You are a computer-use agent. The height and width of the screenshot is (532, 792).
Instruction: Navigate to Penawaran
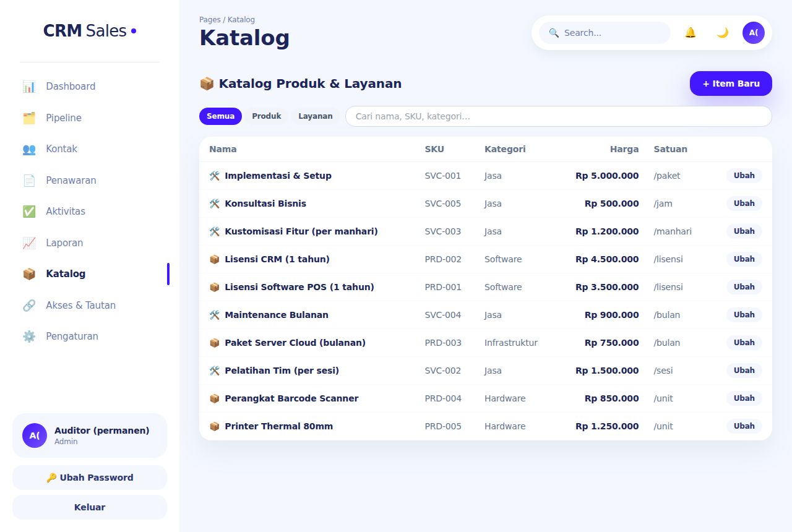pyautogui.click(x=90, y=181)
